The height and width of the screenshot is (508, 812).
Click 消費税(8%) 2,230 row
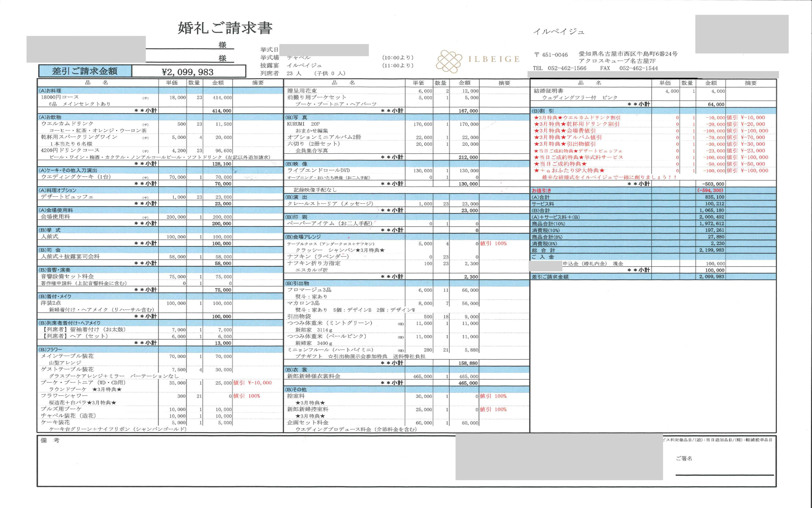[x=653, y=243]
